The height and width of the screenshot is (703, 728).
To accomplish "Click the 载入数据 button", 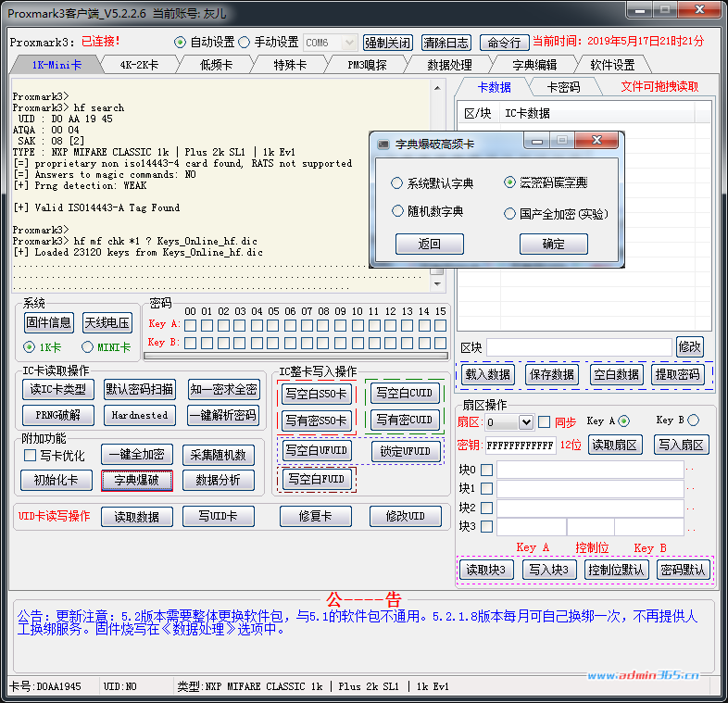I will 487,375.
